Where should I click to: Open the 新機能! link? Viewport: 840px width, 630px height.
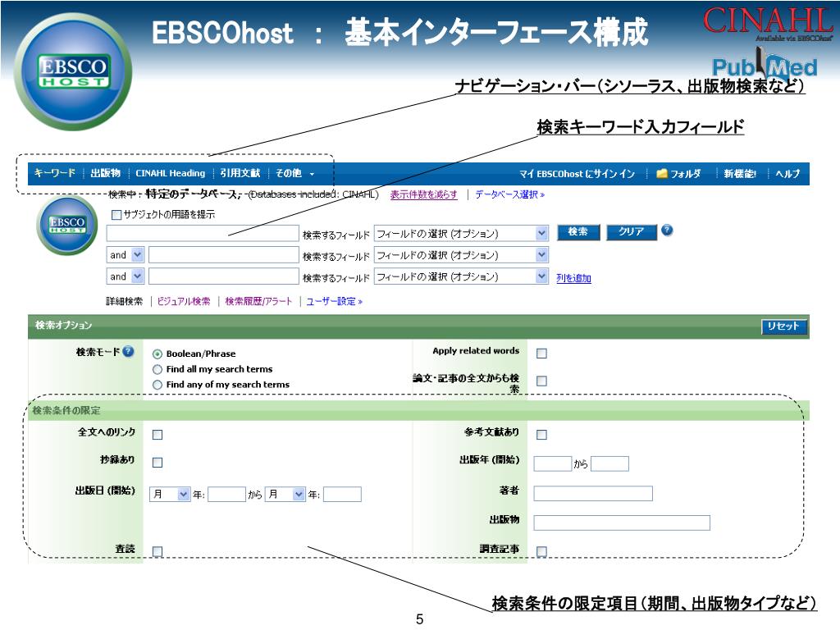[x=740, y=174]
